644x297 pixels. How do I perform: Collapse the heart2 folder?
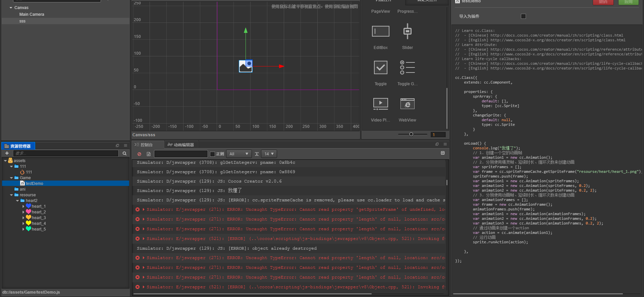(17, 201)
